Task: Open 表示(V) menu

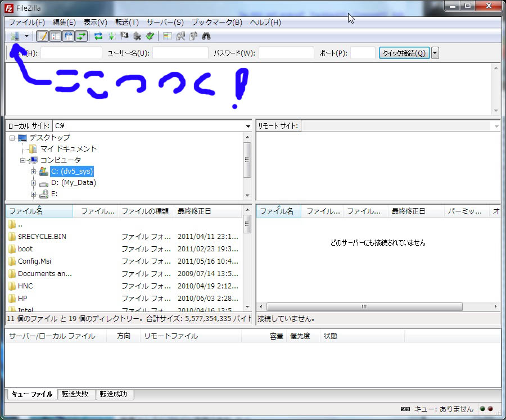Action: (x=96, y=22)
